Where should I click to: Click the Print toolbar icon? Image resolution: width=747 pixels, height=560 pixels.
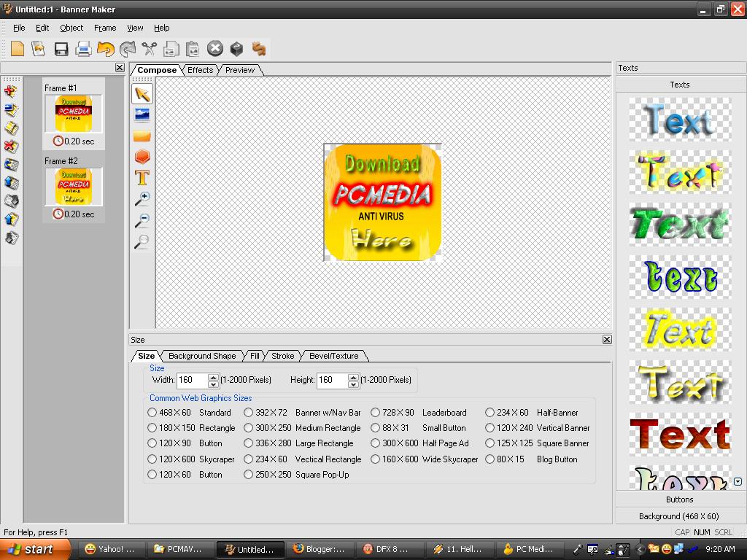coord(83,49)
